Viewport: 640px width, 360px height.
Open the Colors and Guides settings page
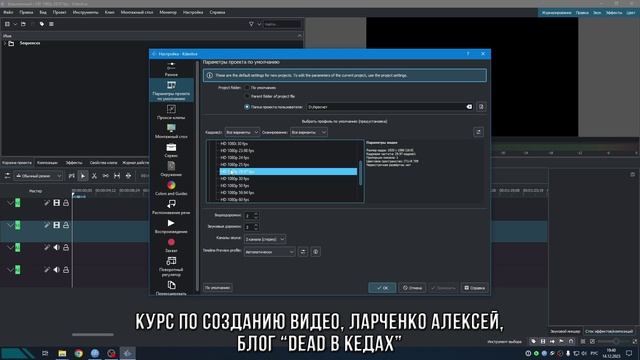pyautogui.click(x=171, y=188)
